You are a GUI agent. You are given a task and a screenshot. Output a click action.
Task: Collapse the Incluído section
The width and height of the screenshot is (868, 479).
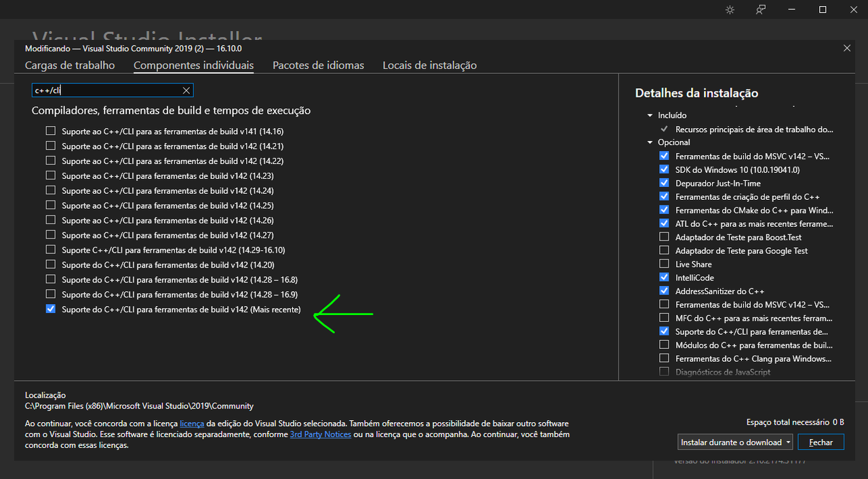point(650,115)
